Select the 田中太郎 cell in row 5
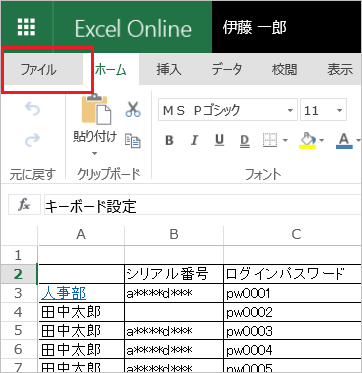Viewport: 362px width, 373px height. point(81,331)
